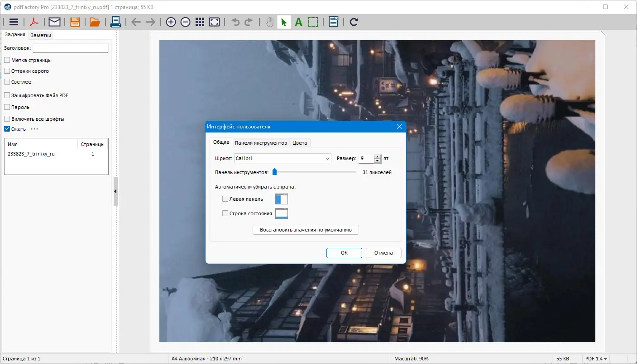Click the Adobe PDF view icon
This screenshot has width=637, height=364.
[x=34, y=22]
